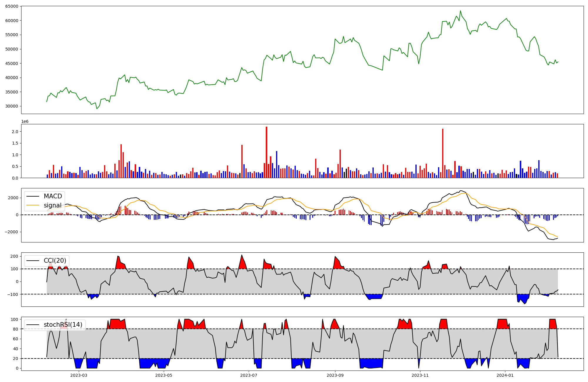Click the −2000 MACD axis tick label

[x=11, y=232]
